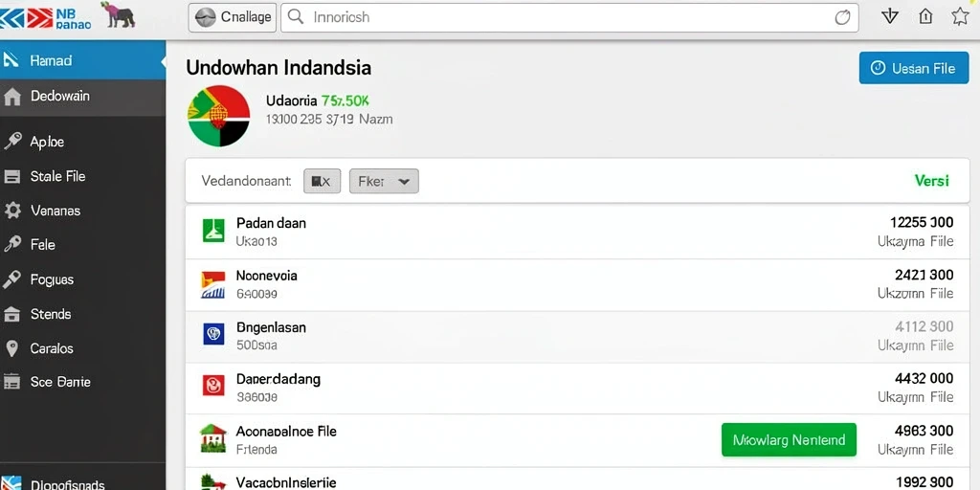Click the Sce Banie sidebar icon

click(11, 381)
